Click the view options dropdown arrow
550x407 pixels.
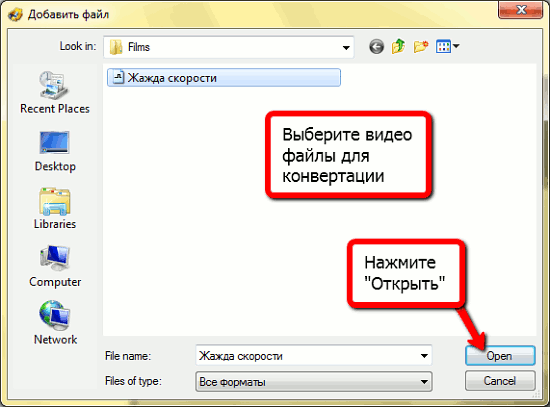click(456, 46)
